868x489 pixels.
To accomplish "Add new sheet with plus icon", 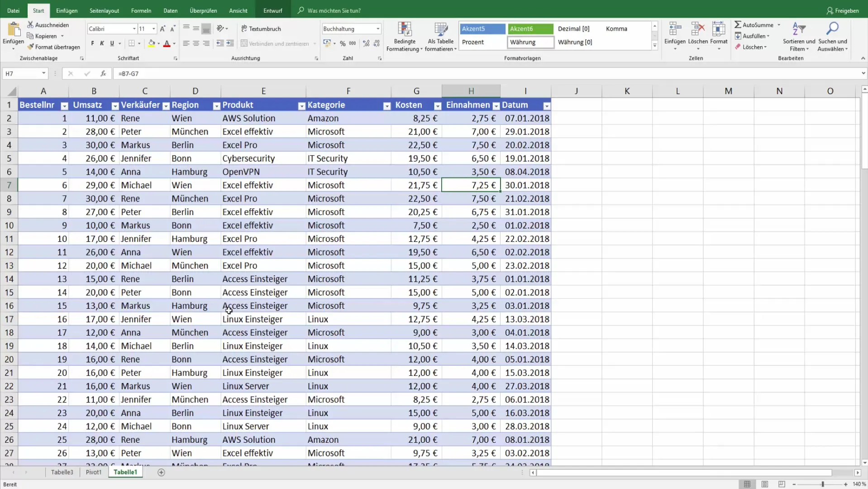I will tap(161, 472).
